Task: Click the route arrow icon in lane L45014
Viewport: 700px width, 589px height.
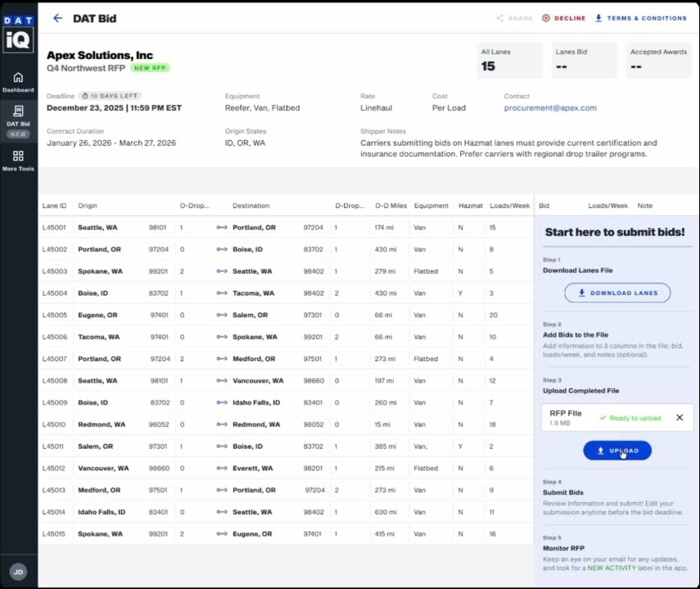Action: click(x=222, y=512)
